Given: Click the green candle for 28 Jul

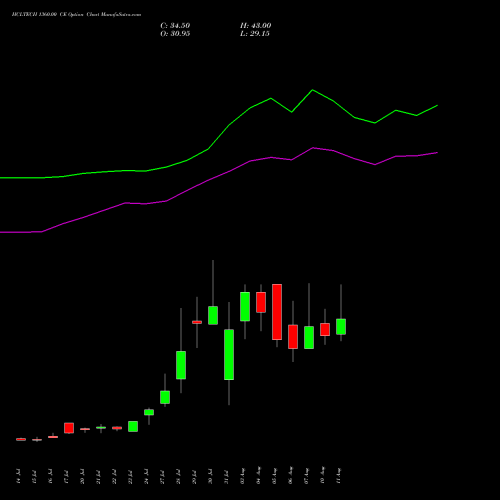Looking at the screenshot, I should (x=181, y=365).
